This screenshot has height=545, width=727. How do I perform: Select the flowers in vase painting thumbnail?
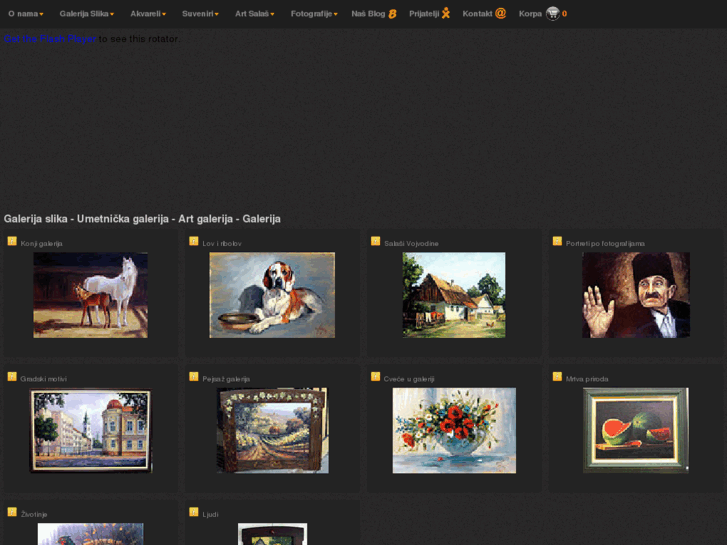[454, 430]
